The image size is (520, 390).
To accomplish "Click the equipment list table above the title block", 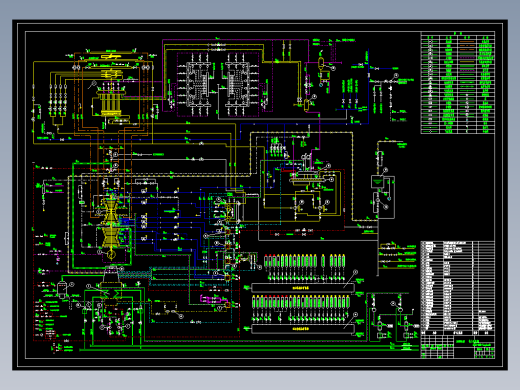I will [x=458, y=288].
